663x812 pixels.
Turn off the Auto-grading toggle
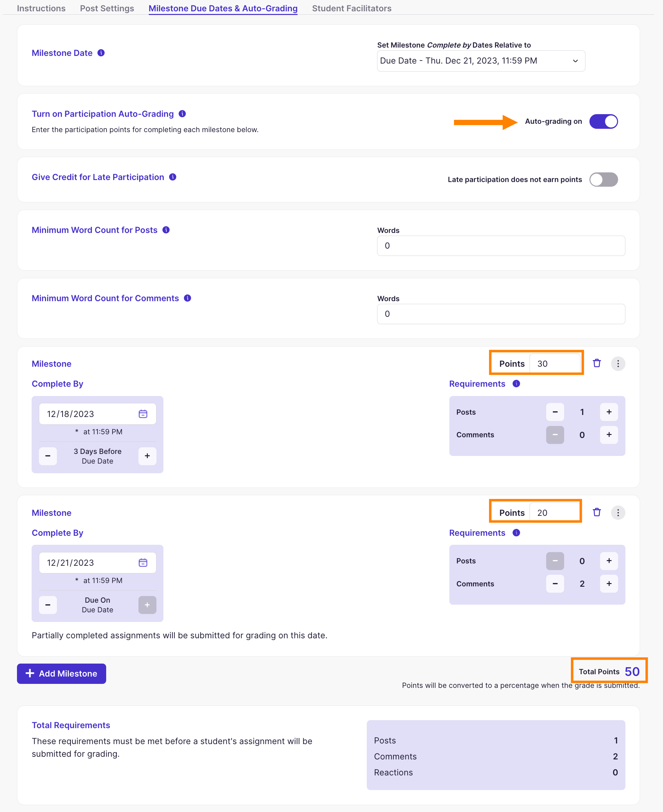(x=603, y=121)
